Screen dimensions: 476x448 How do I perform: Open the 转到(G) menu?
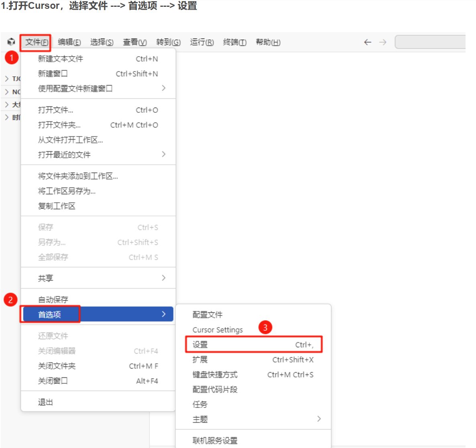click(x=168, y=42)
